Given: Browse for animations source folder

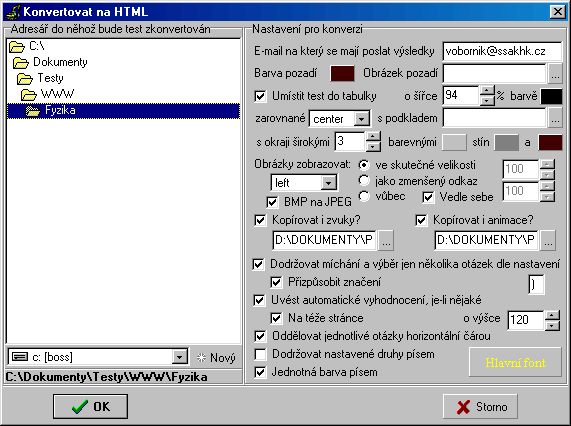Looking at the screenshot, I should pos(548,240).
